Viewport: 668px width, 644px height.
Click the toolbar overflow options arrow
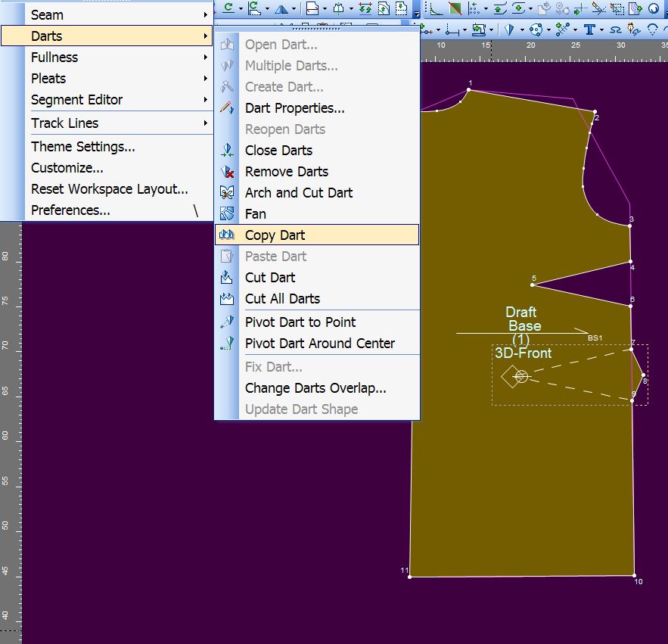417,14
